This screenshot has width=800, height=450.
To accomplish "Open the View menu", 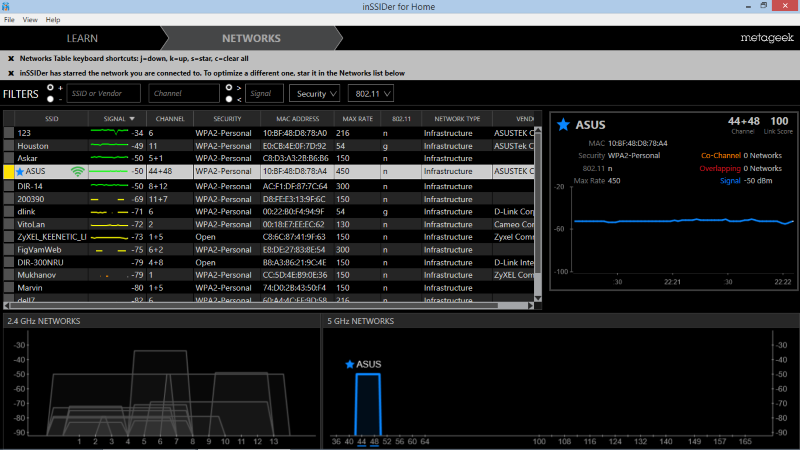I will 30,19.
